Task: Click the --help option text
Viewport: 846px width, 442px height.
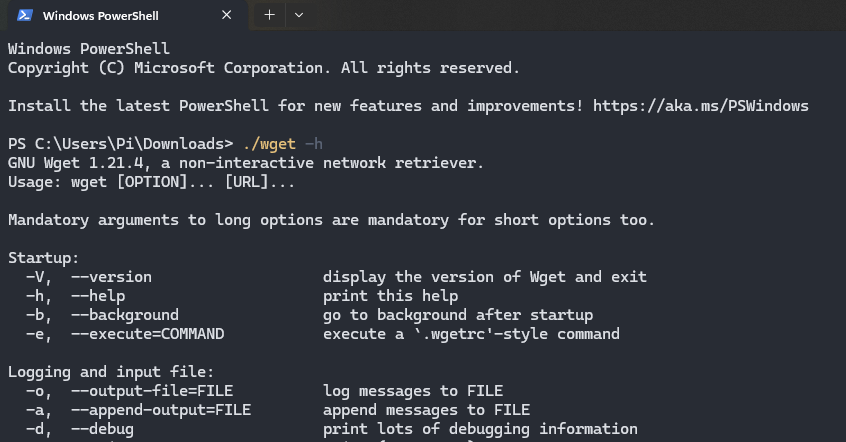Action: (98, 295)
